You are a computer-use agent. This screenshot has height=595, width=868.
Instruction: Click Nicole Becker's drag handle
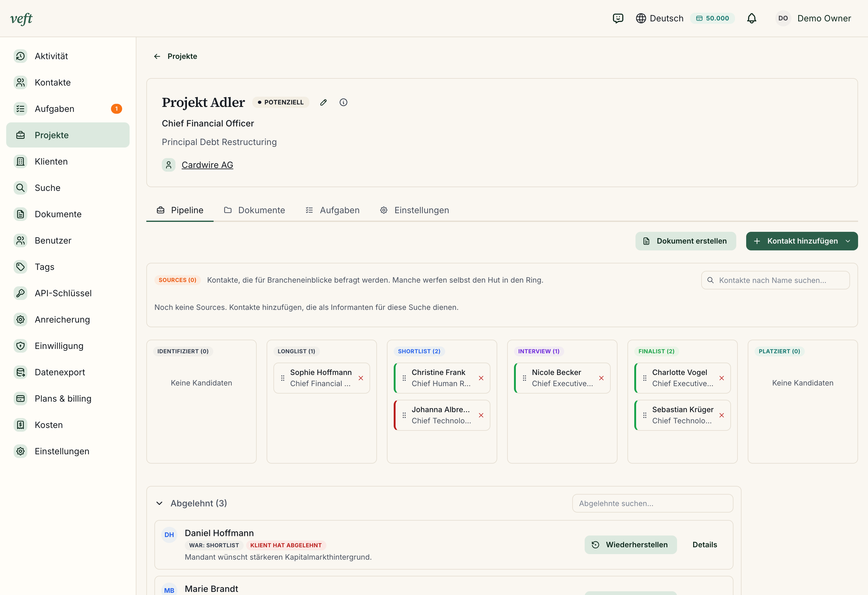(x=525, y=378)
